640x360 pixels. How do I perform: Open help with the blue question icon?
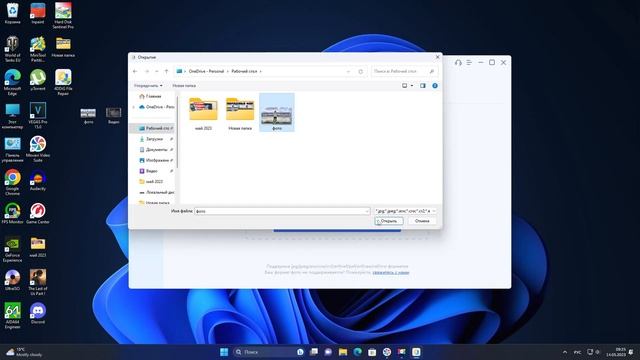435,86
